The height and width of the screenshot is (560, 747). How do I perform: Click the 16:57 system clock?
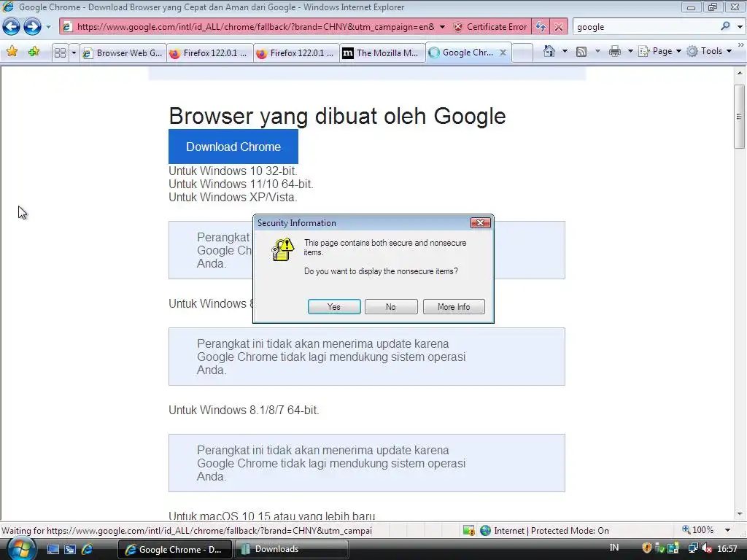click(727, 549)
